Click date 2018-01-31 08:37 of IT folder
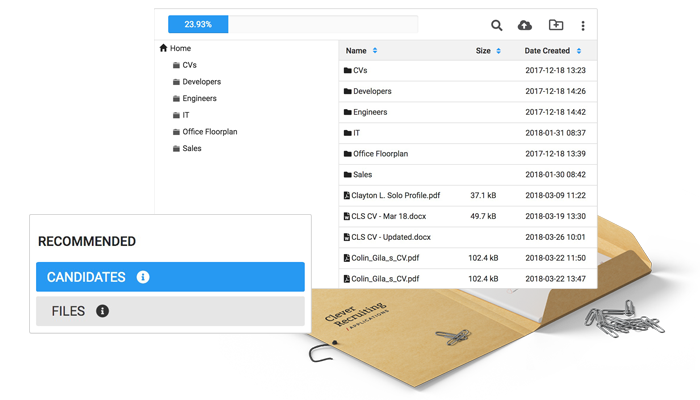700x400 pixels. pyautogui.click(x=555, y=133)
